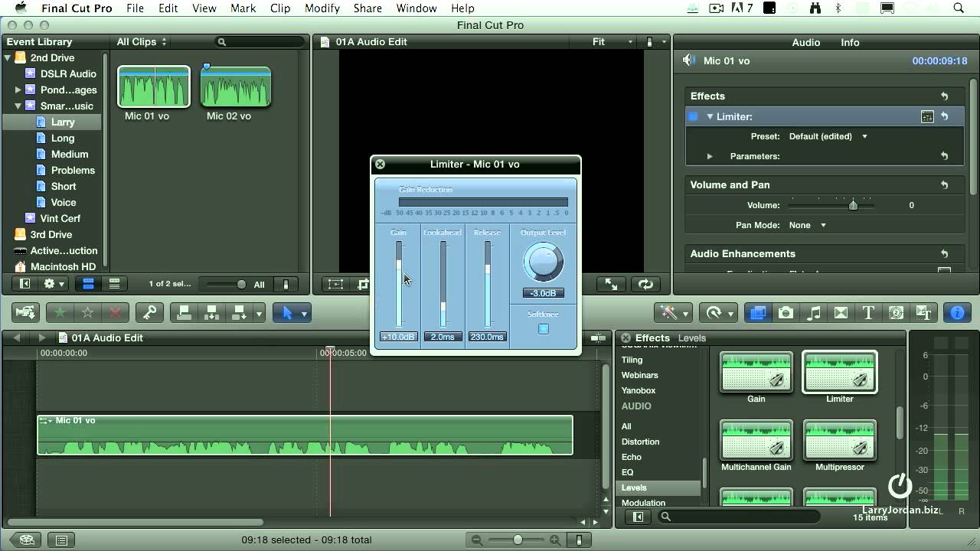The height and width of the screenshot is (551, 980).
Task: Open the Limiter Preset dropdown
Action: (829, 136)
